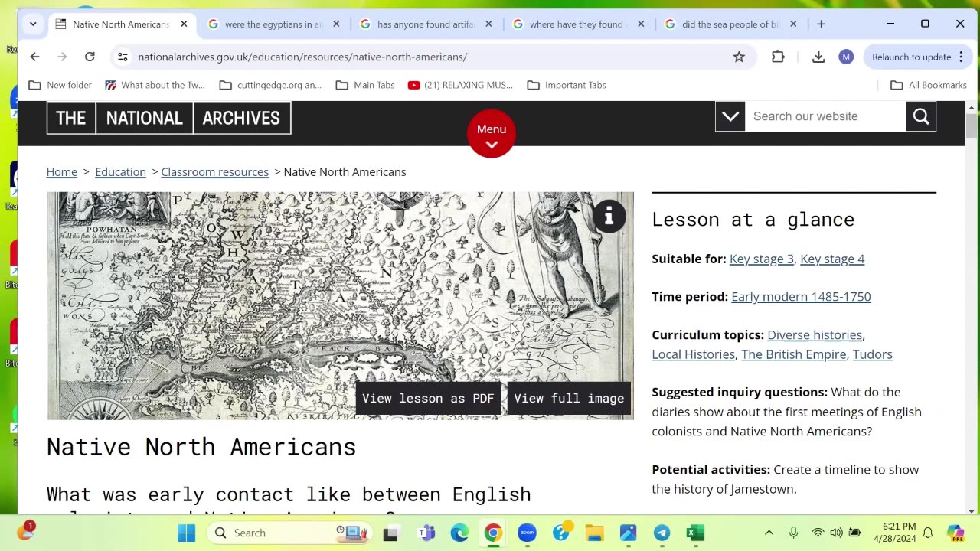Open the New folder bookmark
The image size is (980, 551).
tap(60, 85)
